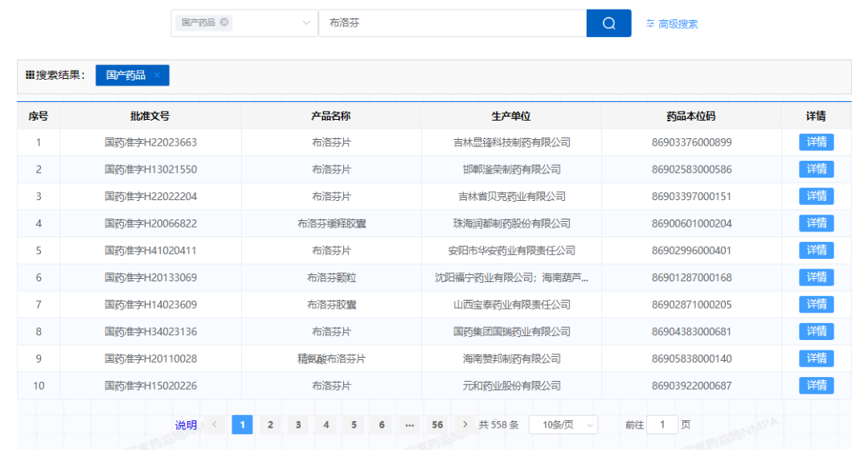This screenshot has width=868, height=459.
Task: Click the previous page arrow
Action: [x=215, y=424]
